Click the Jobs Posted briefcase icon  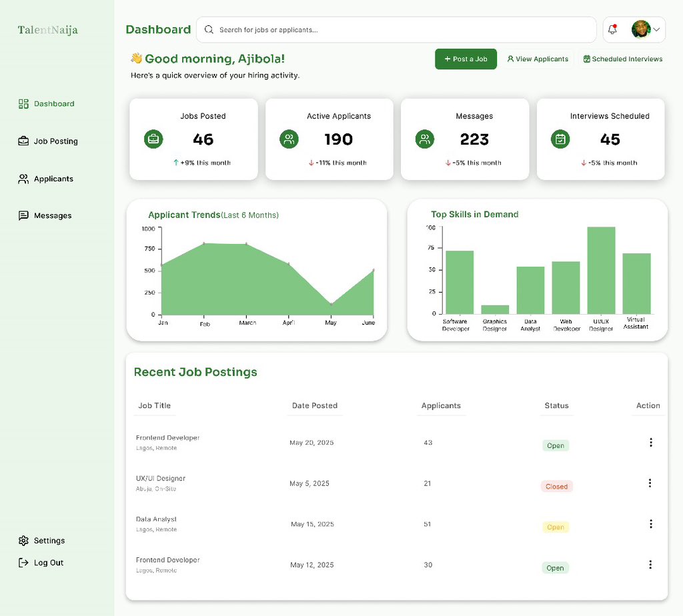coord(153,139)
